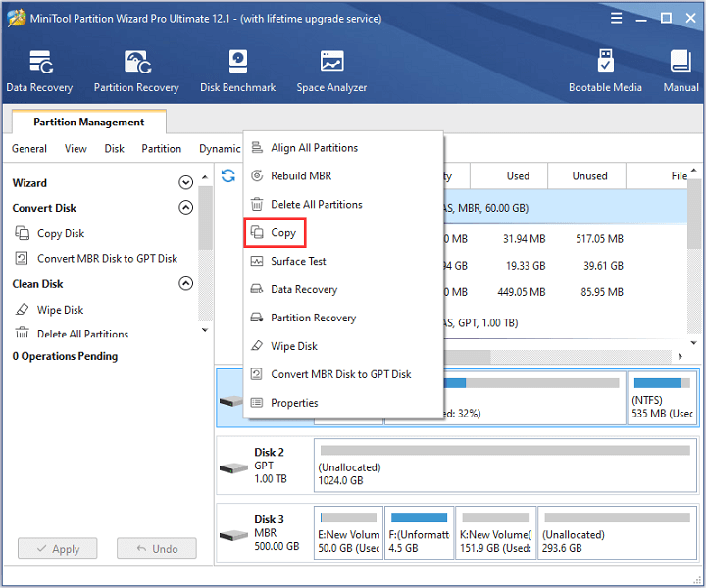Click the Rebuild MBR menu icon
This screenshot has width=706, height=588.
click(257, 175)
